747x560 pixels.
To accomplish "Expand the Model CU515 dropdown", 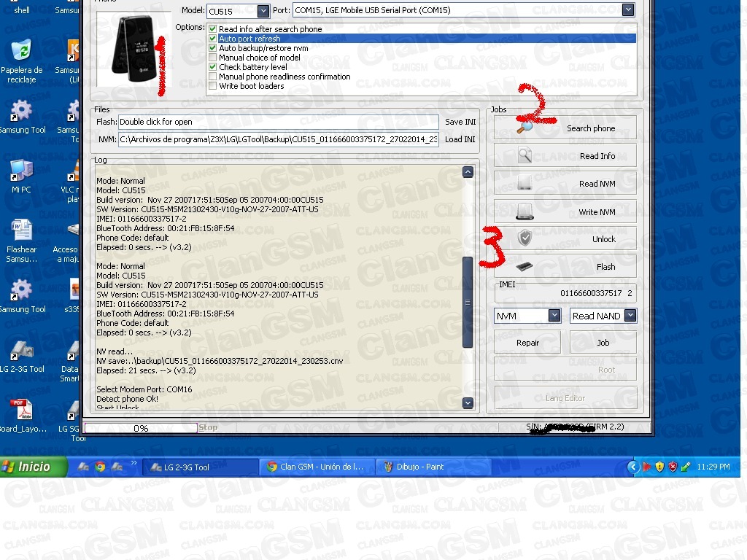I will tap(263, 11).
